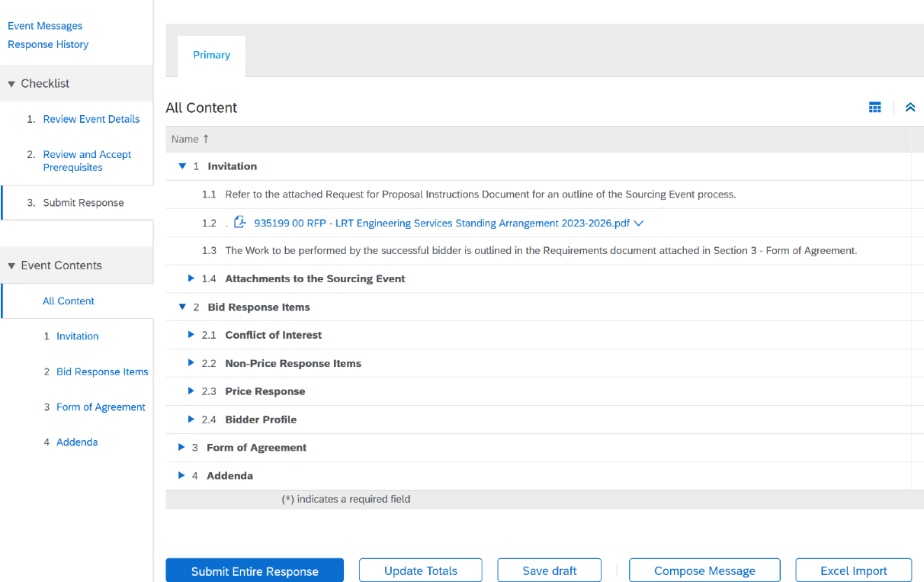
Task: Expand Attachments to the Sourcing Event
Action: pyautogui.click(x=191, y=278)
